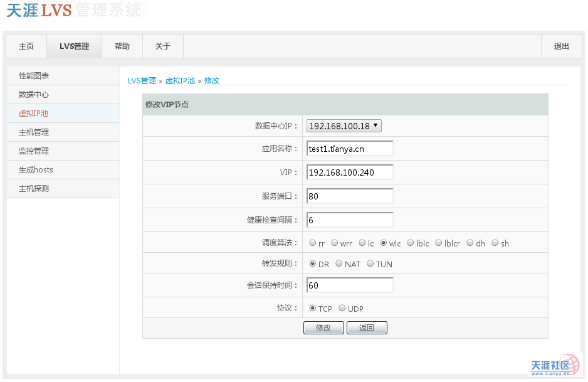Viewport: 588px width, 382px height.
Task: Click the VIP address input field
Action: click(350, 172)
